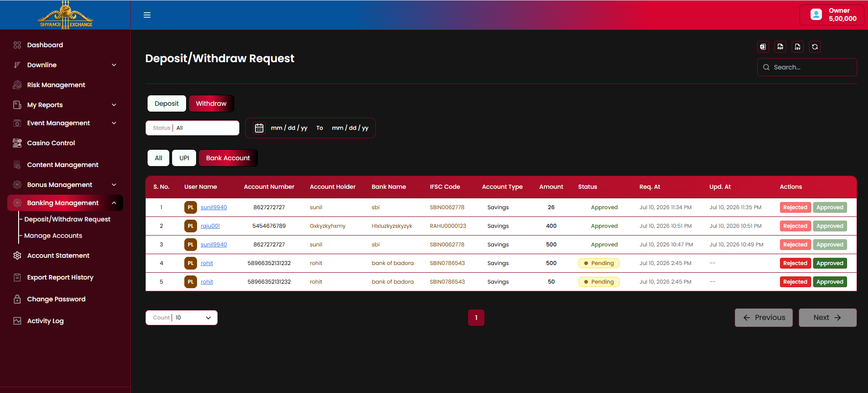This screenshot has height=393, width=868.
Task: Click Rejected button in row 5
Action: 795,282
